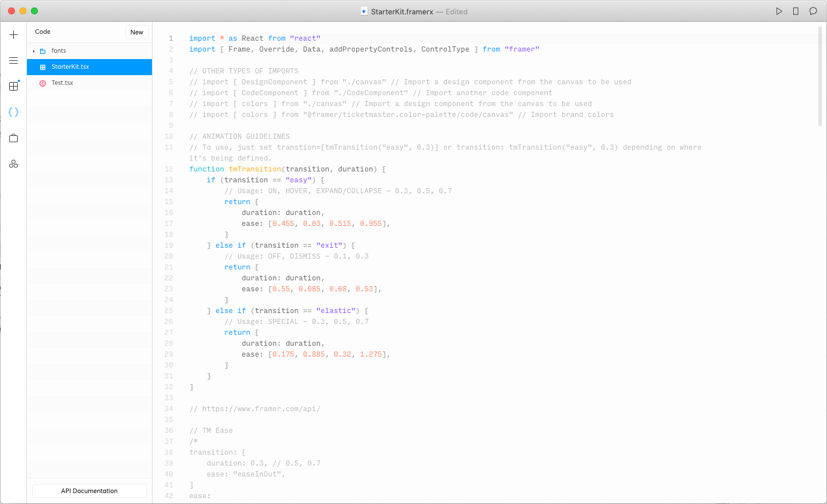Click the Code panel heading

43,32
